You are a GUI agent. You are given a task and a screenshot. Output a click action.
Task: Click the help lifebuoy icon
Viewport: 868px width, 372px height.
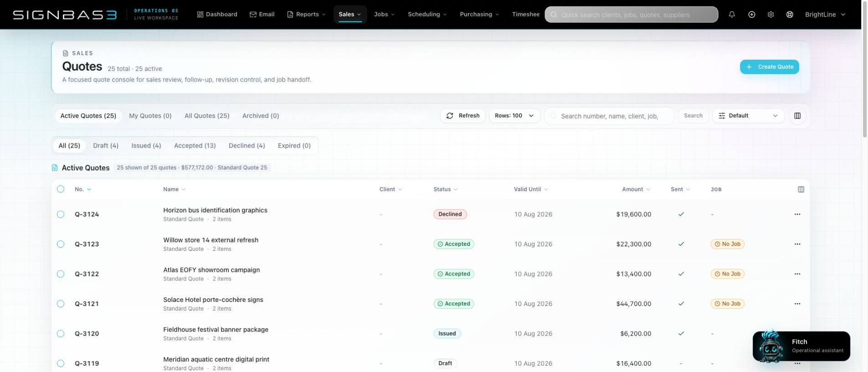coord(790,15)
